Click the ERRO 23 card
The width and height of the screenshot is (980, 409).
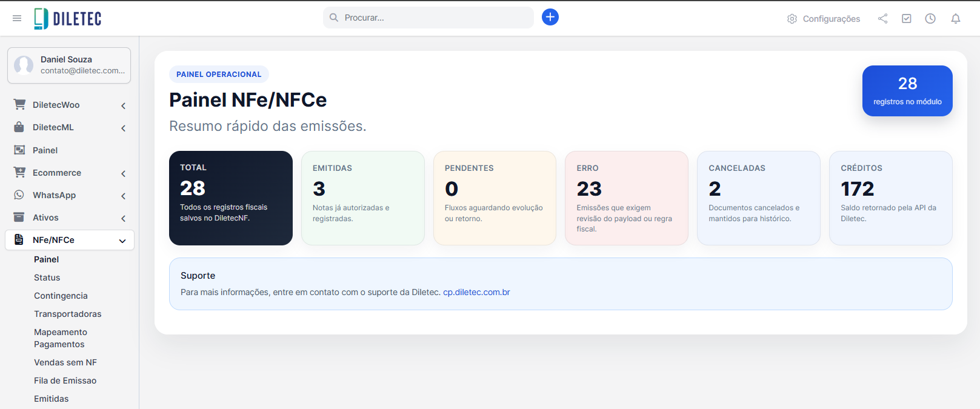point(627,198)
